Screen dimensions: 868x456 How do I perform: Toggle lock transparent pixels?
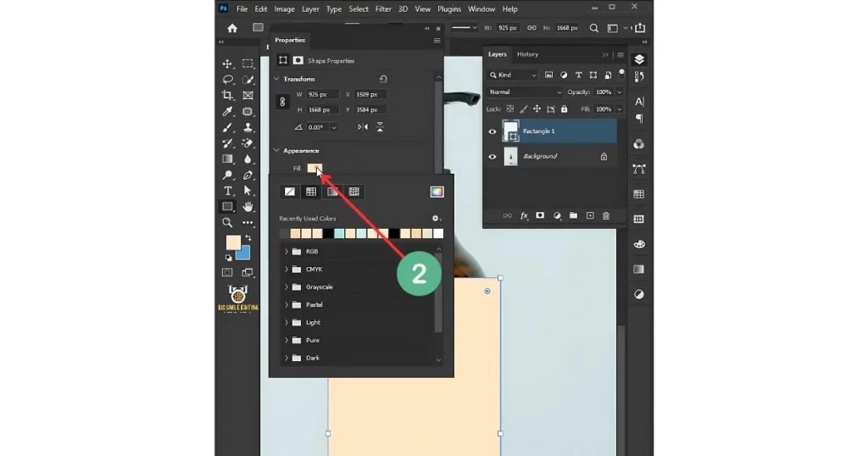[x=509, y=109]
